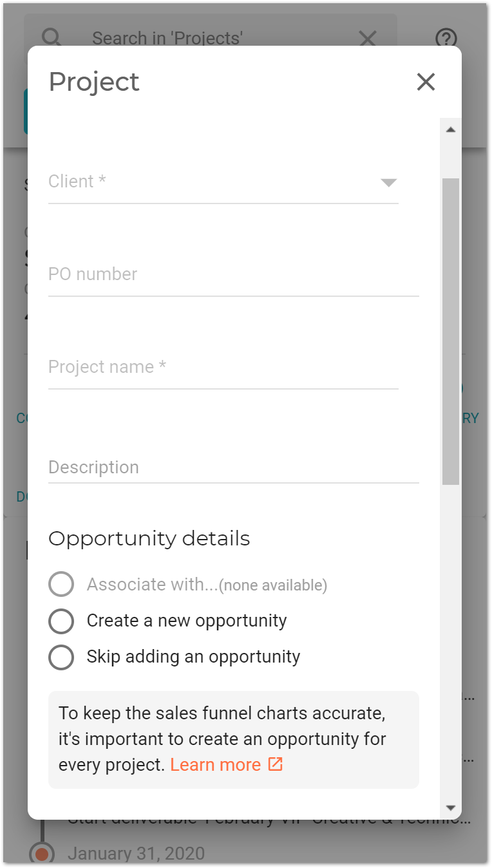Click into the Project name field

[223, 368]
